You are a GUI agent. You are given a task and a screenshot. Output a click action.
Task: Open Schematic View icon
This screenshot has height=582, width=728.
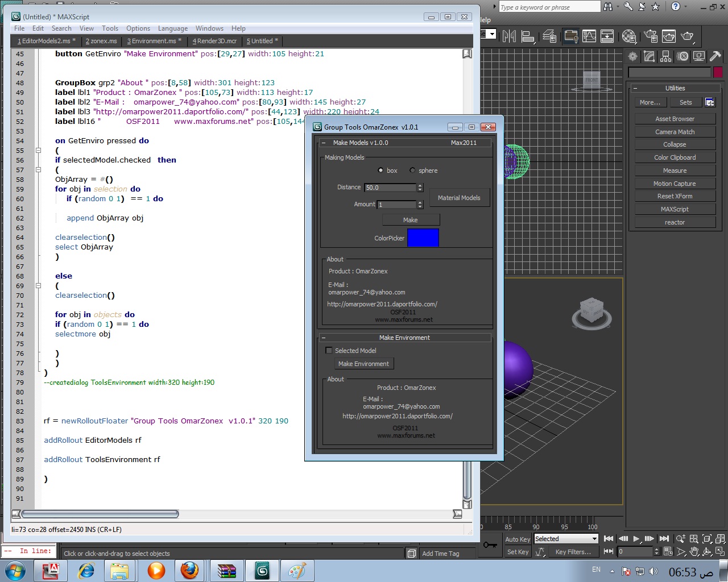[607, 36]
